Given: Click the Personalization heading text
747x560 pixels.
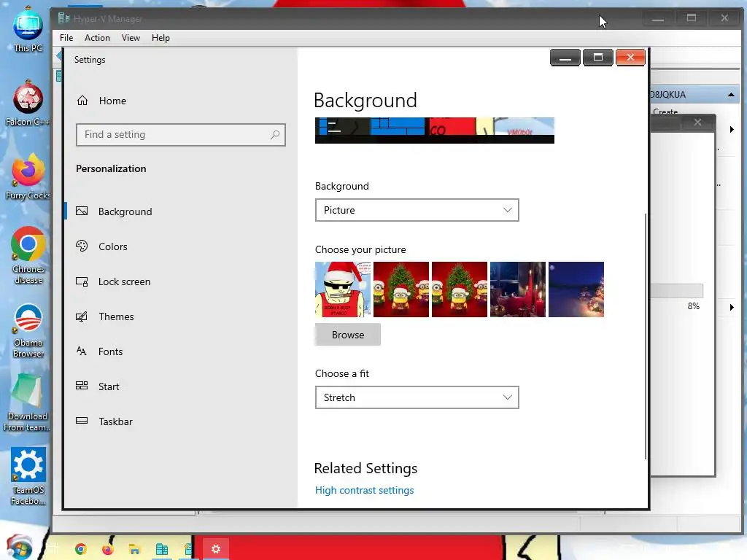Looking at the screenshot, I should click(111, 168).
